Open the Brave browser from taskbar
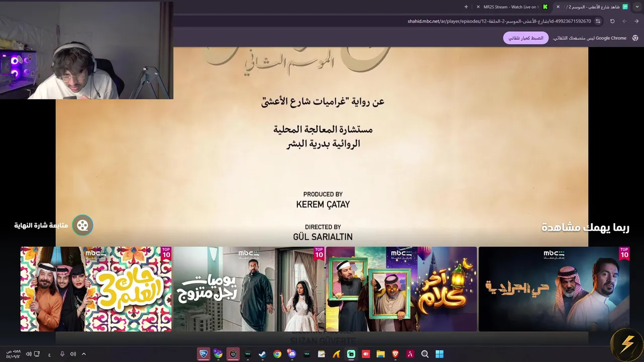Viewport: 644px width, 362px height. point(395,354)
